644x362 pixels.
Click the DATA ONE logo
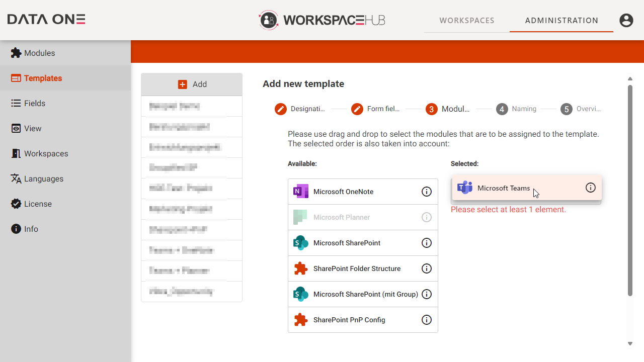tap(46, 20)
